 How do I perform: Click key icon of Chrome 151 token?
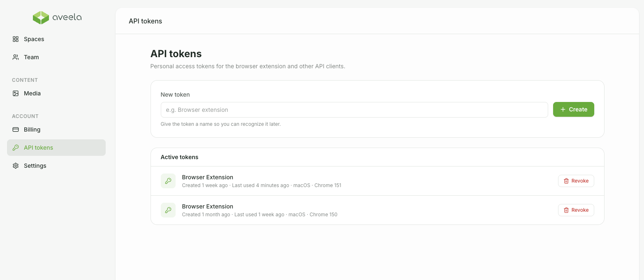pyautogui.click(x=168, y=181)
